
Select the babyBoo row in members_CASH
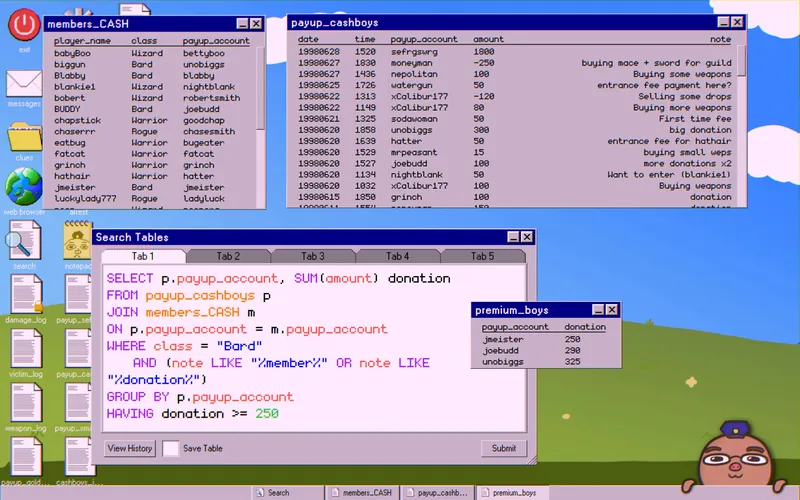click(152, 53)
